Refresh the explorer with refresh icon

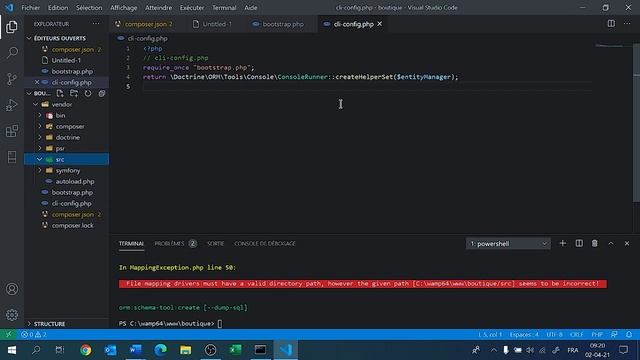click(x=88, y=93)
